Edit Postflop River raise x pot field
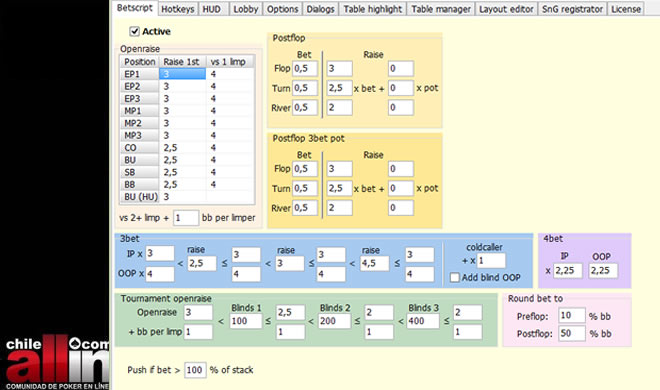The height and width of the screenshot is (390, 660). [x=401, y=107]
